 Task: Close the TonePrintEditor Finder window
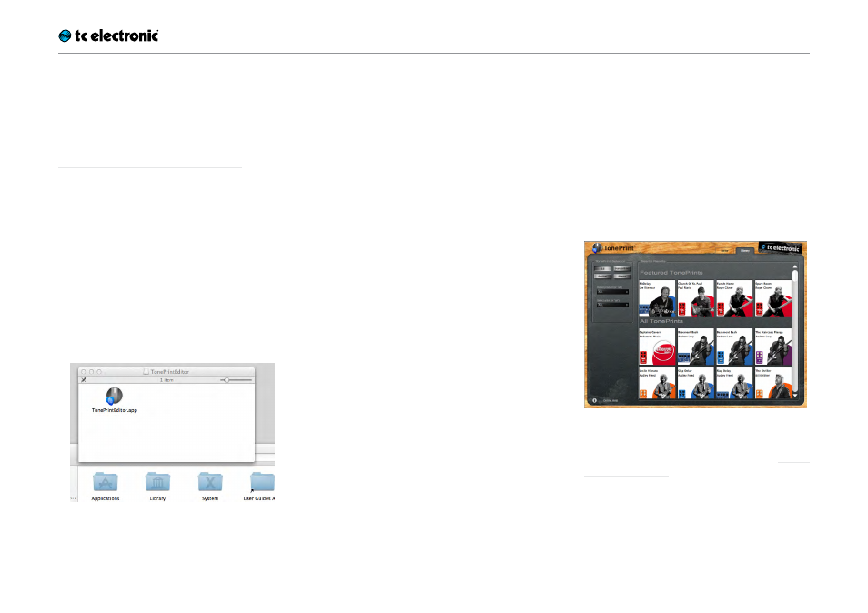[84, 372]
